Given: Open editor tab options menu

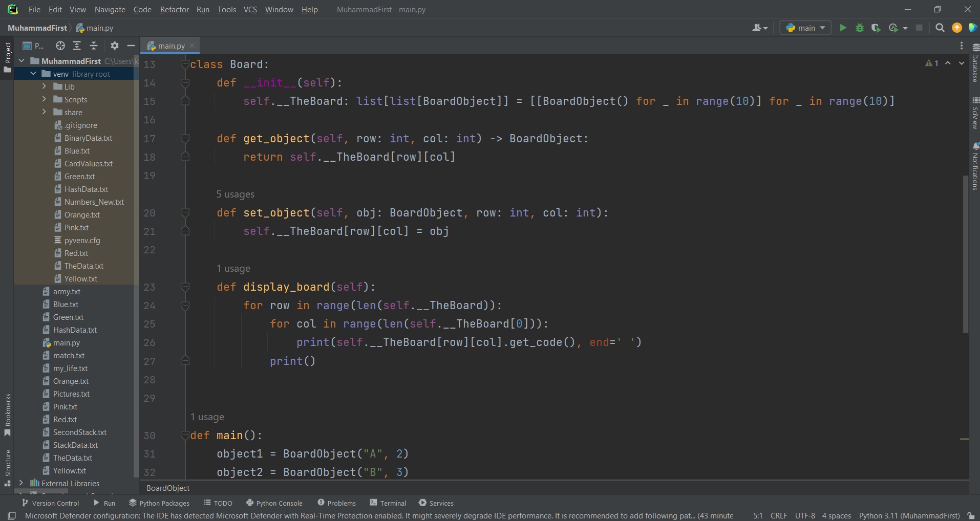Looking at the screenshot, I should tap(962, 46).
